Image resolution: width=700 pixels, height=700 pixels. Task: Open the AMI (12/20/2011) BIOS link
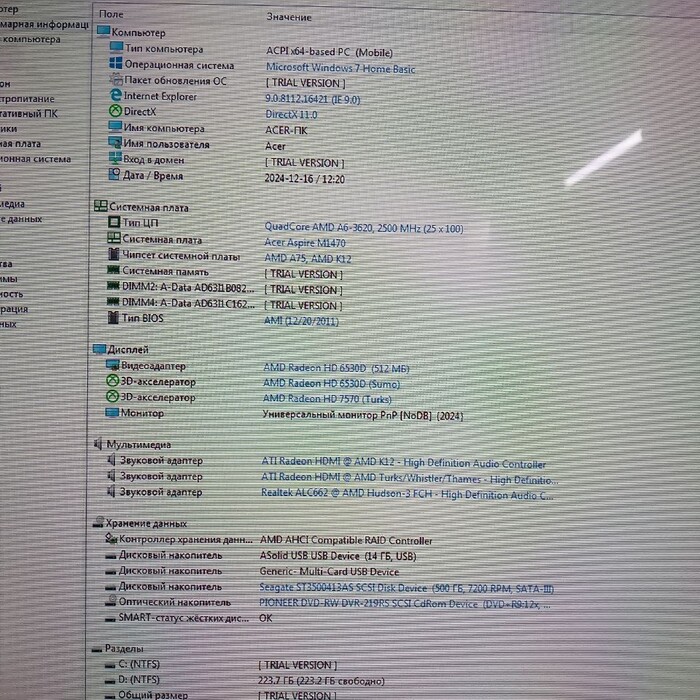tap(301, 321)
